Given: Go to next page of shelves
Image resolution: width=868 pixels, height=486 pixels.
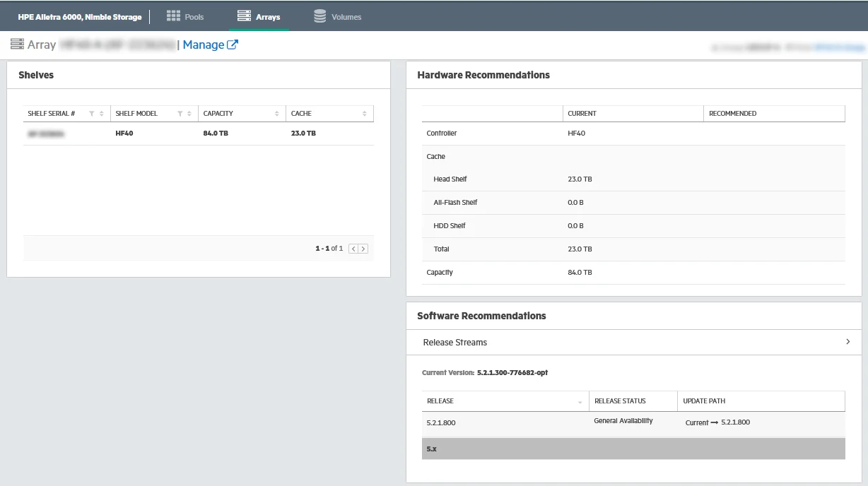Looking at the screenshot, I should pyautogui.click(x=363, y=249).
